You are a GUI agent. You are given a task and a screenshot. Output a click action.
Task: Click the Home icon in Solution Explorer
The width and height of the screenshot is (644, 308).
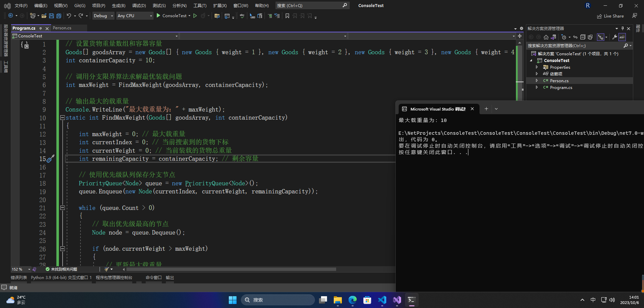[546, 37]
